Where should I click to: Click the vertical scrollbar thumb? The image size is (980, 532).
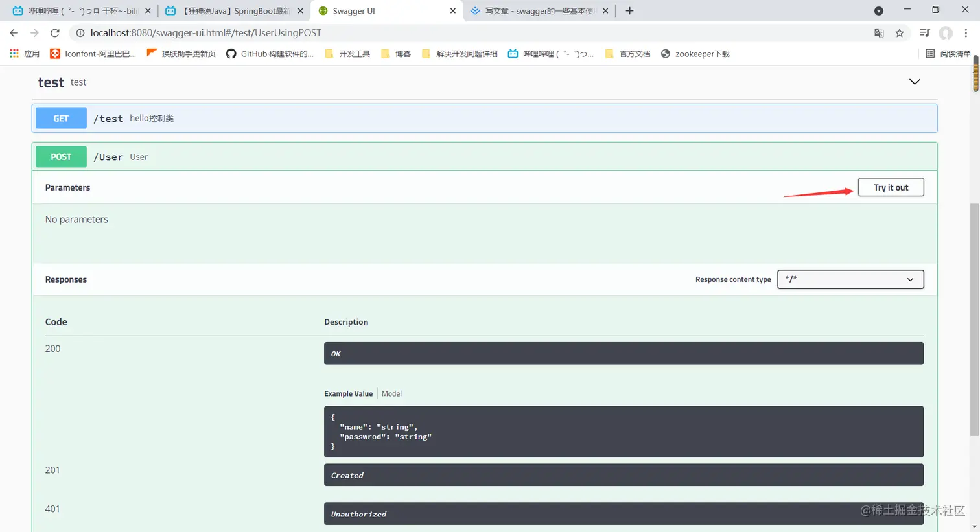tap(975, 319)
